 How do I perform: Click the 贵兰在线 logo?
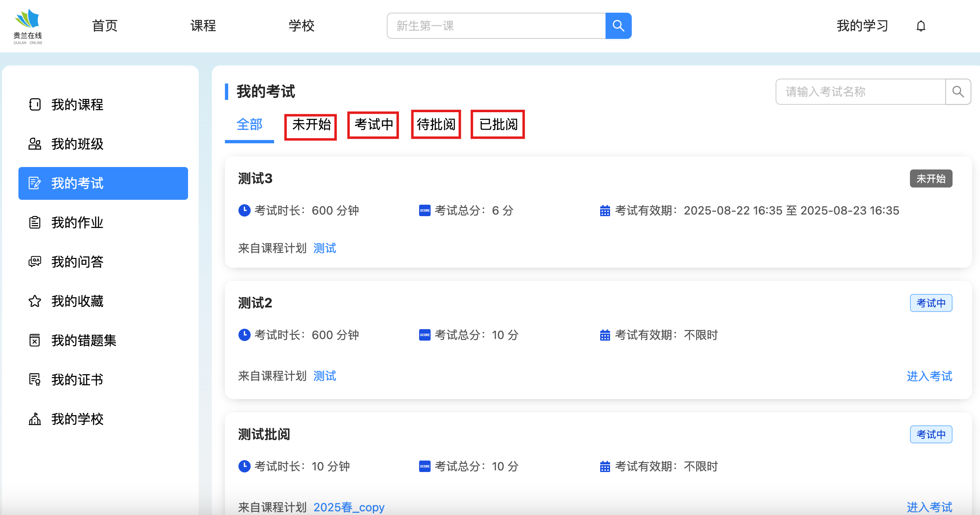28,27
